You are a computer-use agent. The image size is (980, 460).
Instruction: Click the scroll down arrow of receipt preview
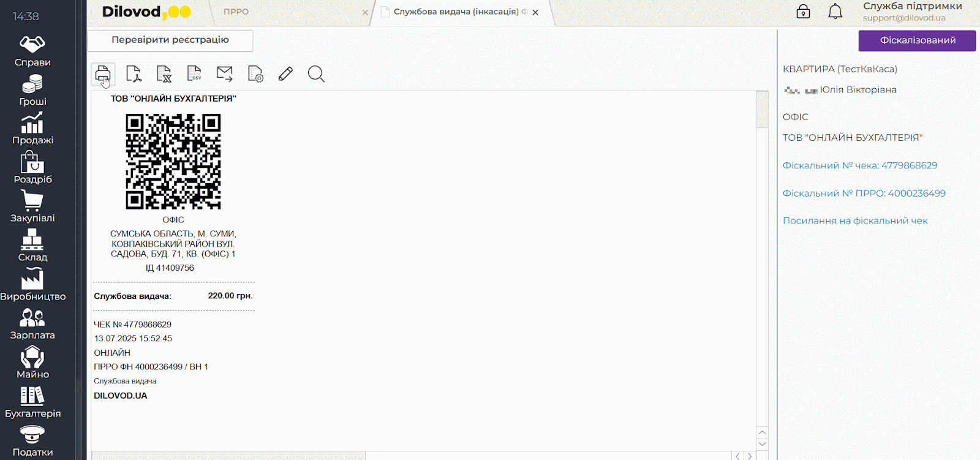(x=762, y=444)
